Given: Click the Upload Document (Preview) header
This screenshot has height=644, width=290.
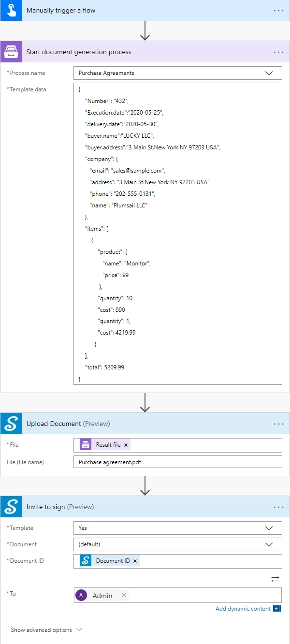Looking at the screenshot, I should (145, 424).
